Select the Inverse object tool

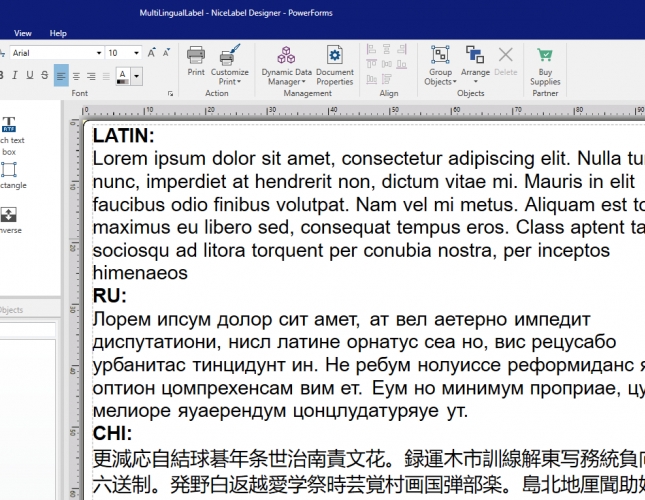9,218
